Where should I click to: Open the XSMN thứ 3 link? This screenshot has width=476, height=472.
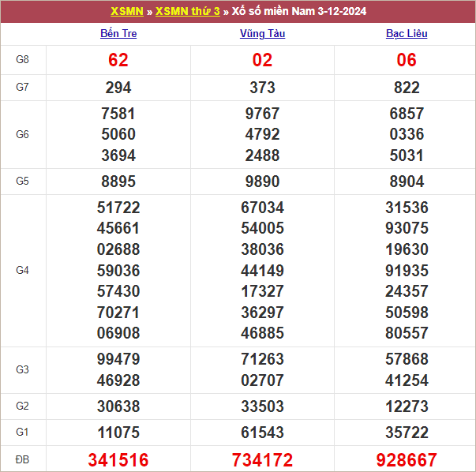188,11
